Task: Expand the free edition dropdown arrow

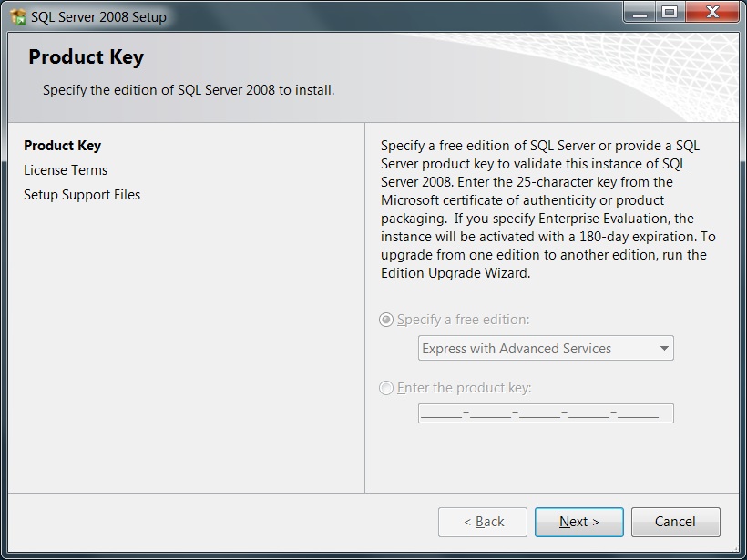Action: point(664,349)
